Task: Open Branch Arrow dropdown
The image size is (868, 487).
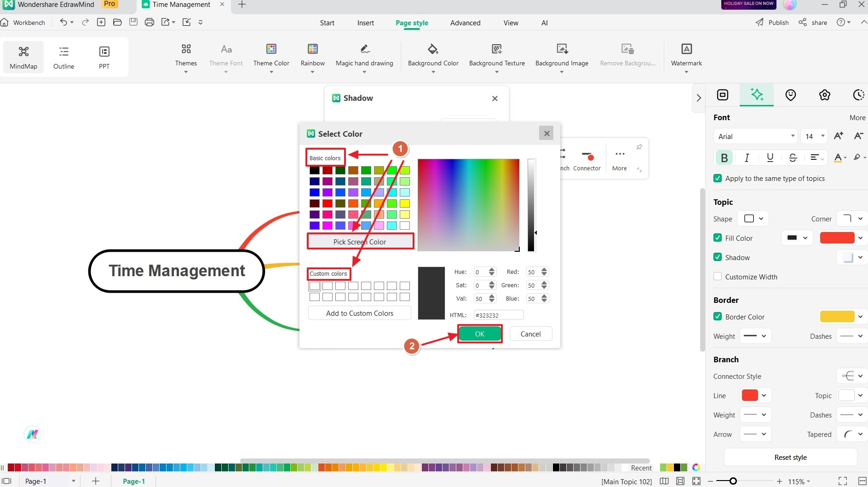Action: (755, 434)
